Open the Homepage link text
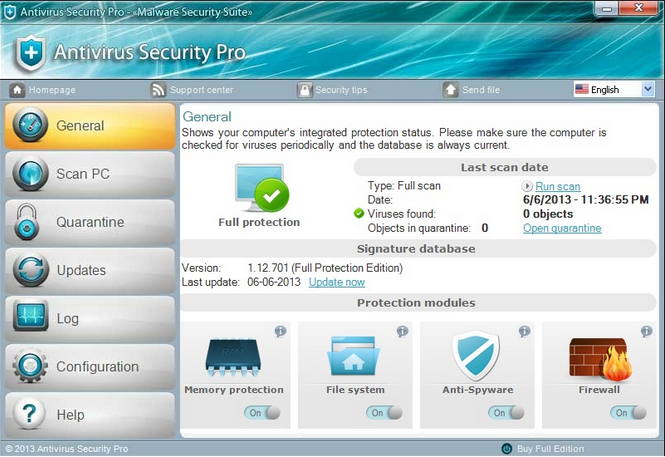665x457 pixels. [52, 90]
